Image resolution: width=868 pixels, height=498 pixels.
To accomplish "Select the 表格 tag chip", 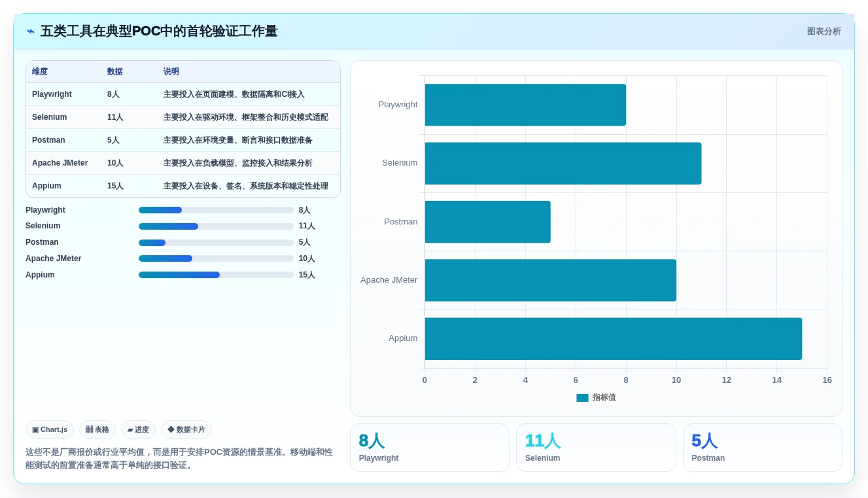I will click(97, 430).
